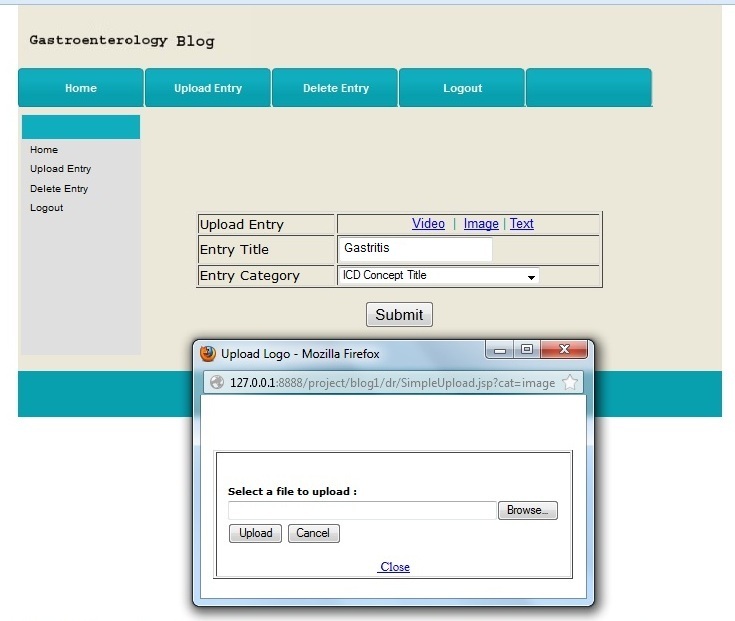735x621 pixels.
Task: Click Logout in the top navigation bar
Action: click(462, 88)
